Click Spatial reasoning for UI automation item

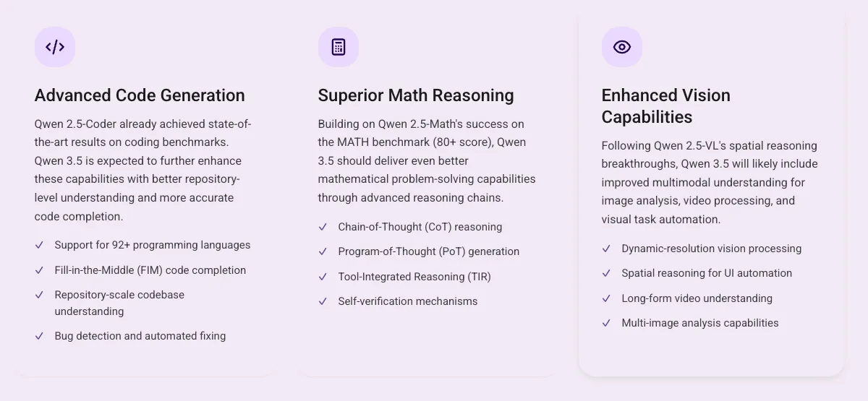point(707,273)
